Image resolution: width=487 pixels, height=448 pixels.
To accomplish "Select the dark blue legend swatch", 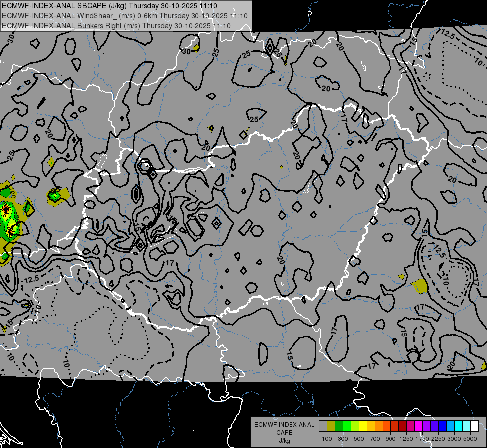I will [x=434, y=426].
